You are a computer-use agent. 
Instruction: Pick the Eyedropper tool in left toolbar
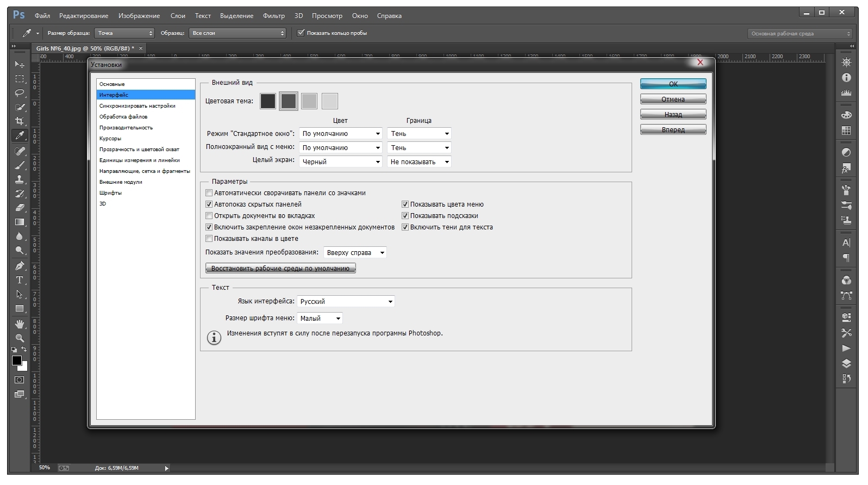20,135
